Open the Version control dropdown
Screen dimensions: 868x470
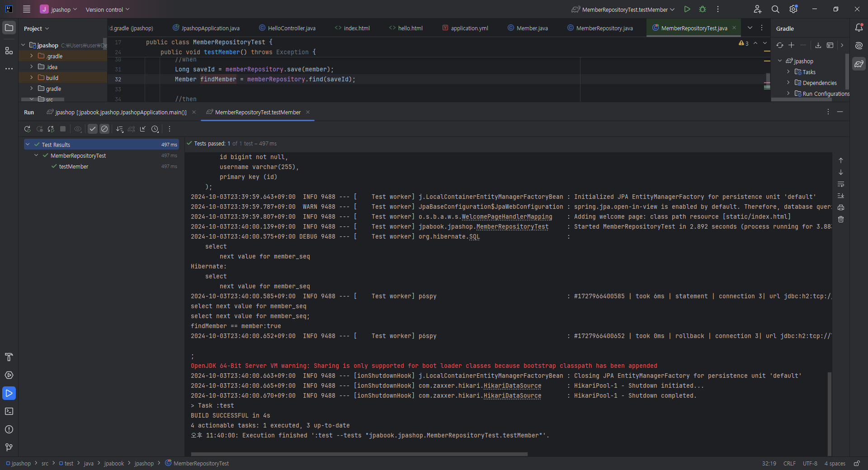[x=108, y=9]
